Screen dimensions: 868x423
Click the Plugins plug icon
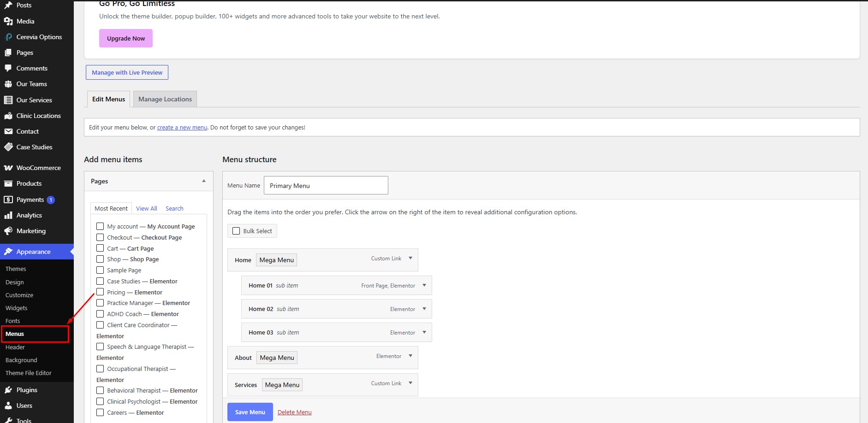8,390
